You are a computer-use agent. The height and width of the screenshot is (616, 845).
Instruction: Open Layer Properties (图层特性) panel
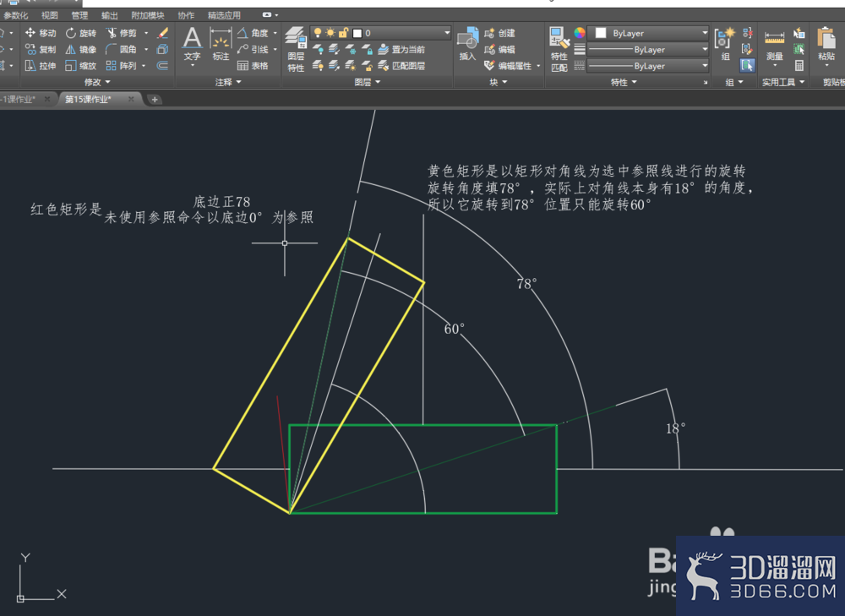click(295, 49)
